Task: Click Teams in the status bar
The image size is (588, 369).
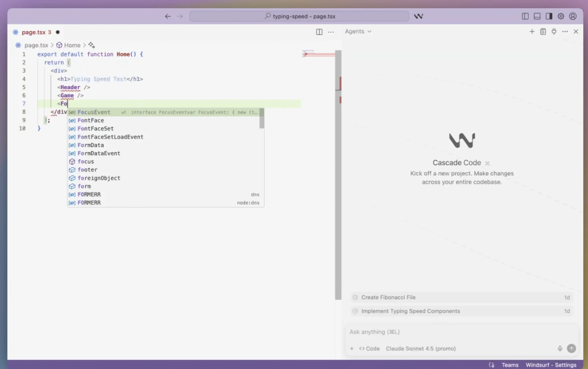Action: 510,365
